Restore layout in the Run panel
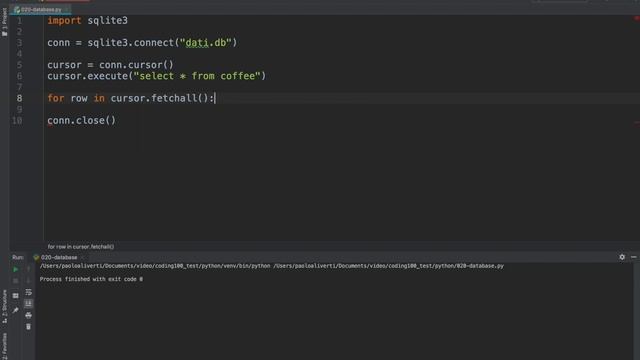The height and width of the screenshot is (360, 640). tap(16, 296)
